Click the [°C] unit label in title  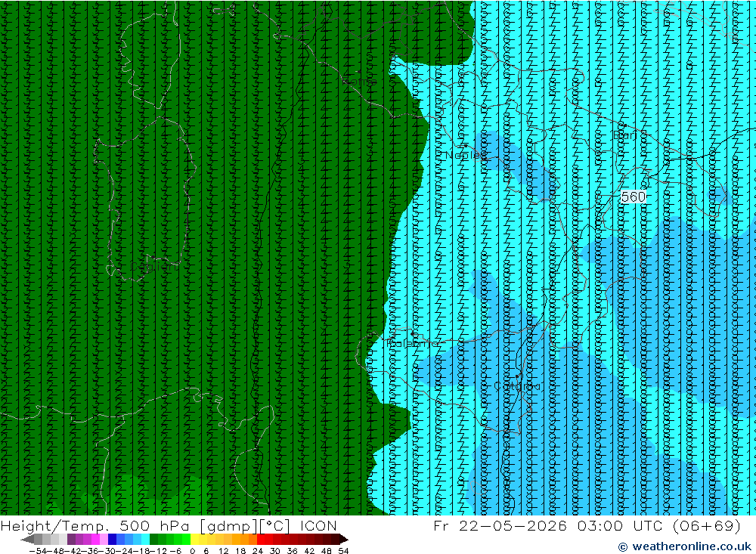pyautogui.click(x=275, y=526)
